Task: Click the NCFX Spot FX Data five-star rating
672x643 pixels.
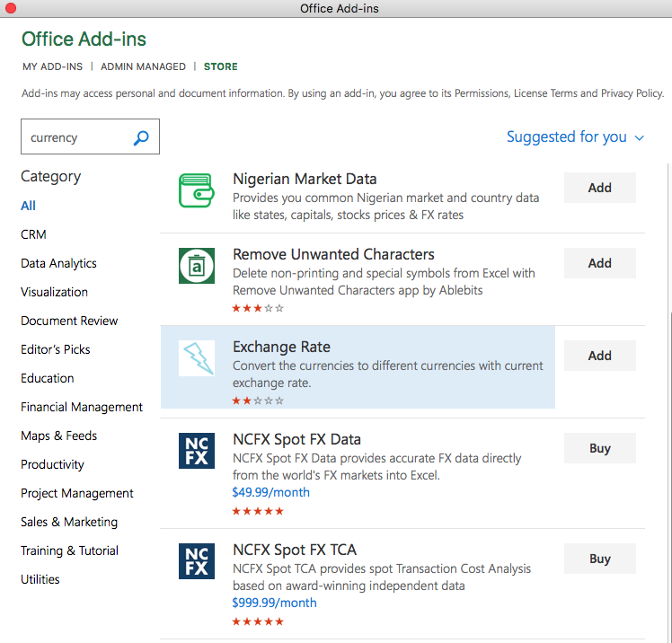Action: point(258,511)
